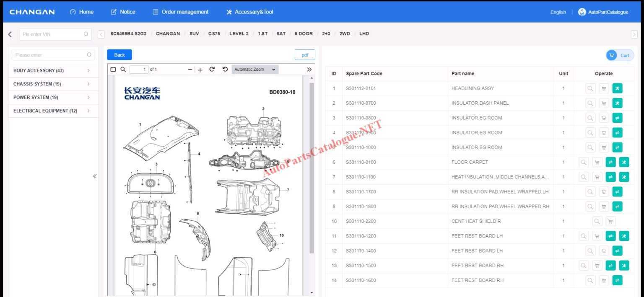Click the Back button above the diagram
Screen dimensions: 644x297
pyautogui.click(x=119, y=54)
